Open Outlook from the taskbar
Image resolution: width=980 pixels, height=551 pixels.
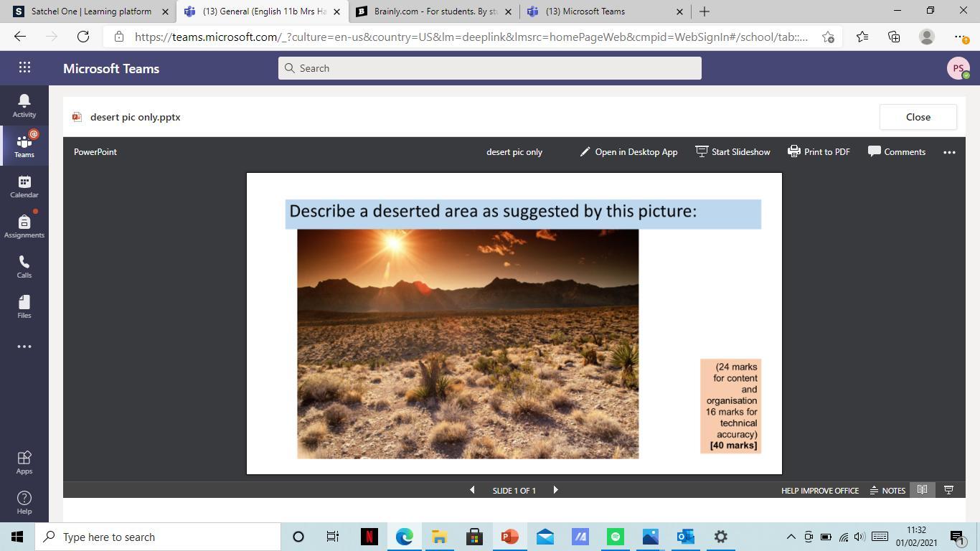point(685,537)
